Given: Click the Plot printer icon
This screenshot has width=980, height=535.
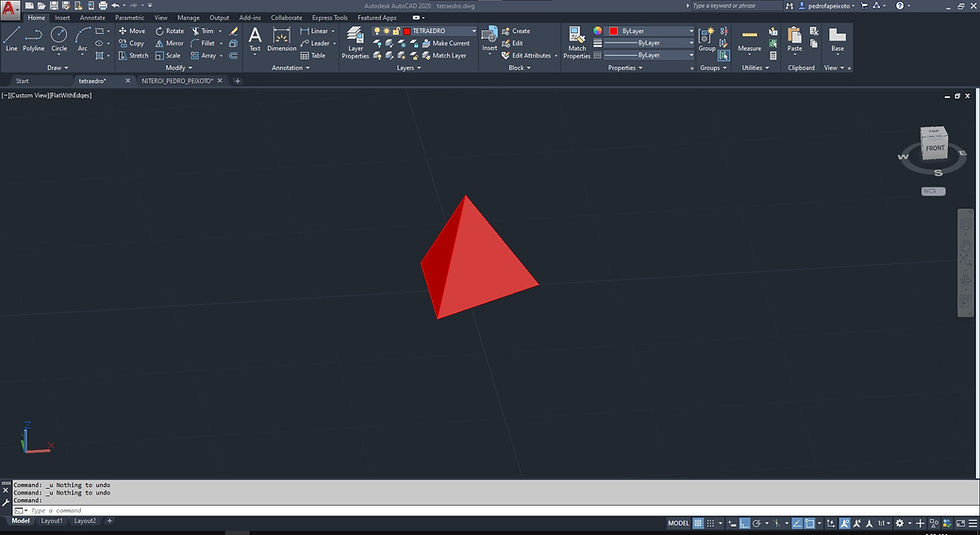Looking at the screenshot, I should coord(103,6).
